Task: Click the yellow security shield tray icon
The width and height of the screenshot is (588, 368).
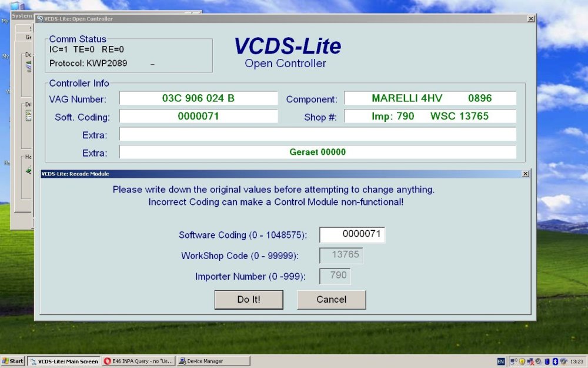Action: click(x=522, y=362)
